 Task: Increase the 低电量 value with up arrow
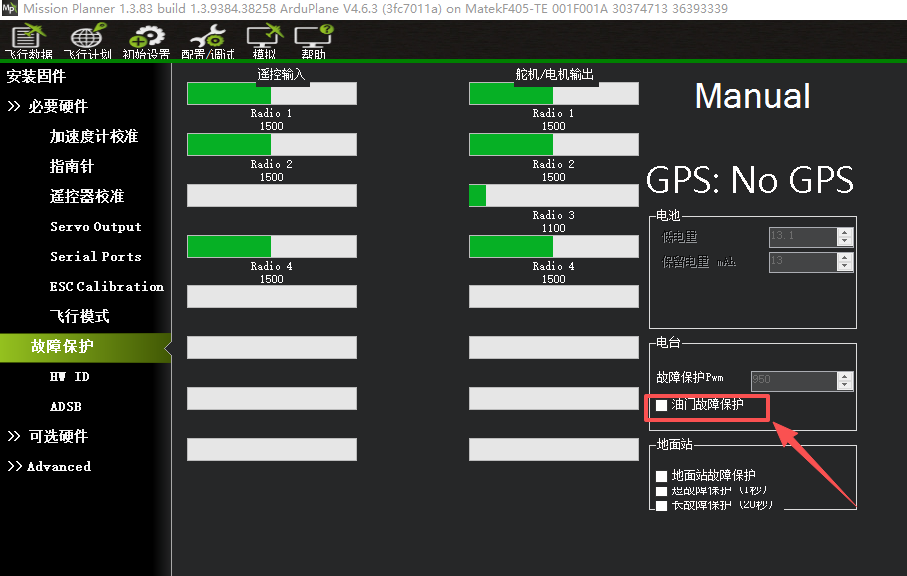[x=845, y=232]
